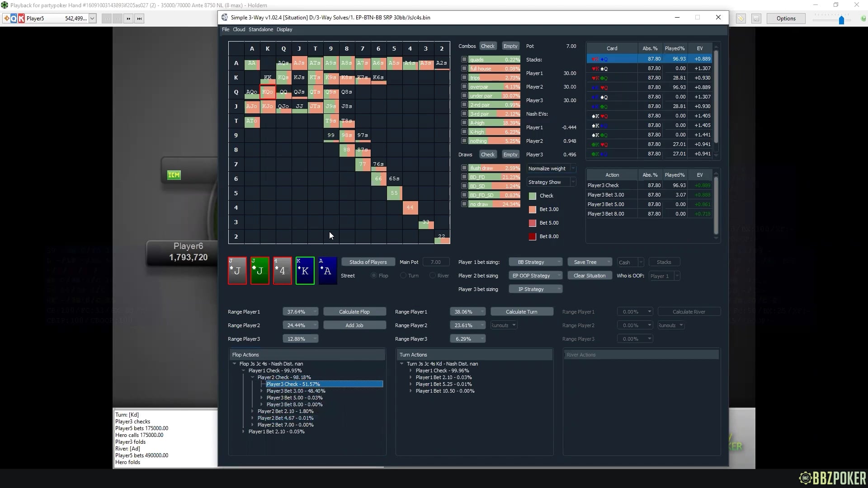The image size is (868, 488).
Task: Select the King of diamonds turn card
Action: [x=305, y=271]
